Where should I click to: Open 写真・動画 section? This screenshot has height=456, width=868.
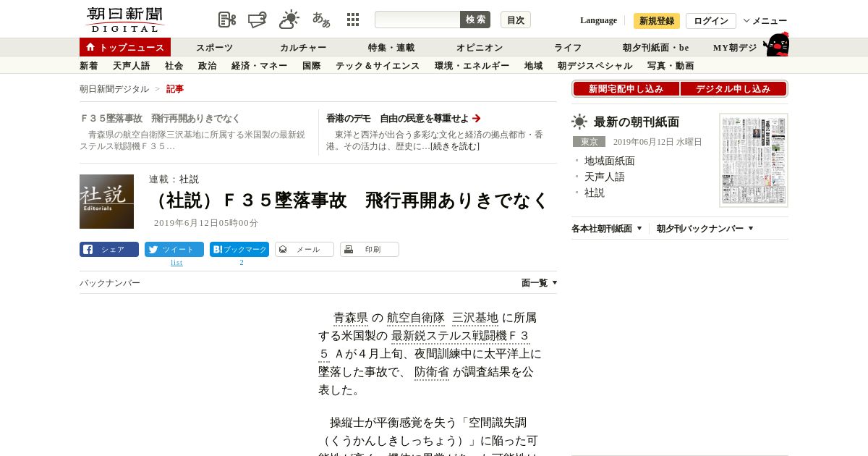[671, 66]
